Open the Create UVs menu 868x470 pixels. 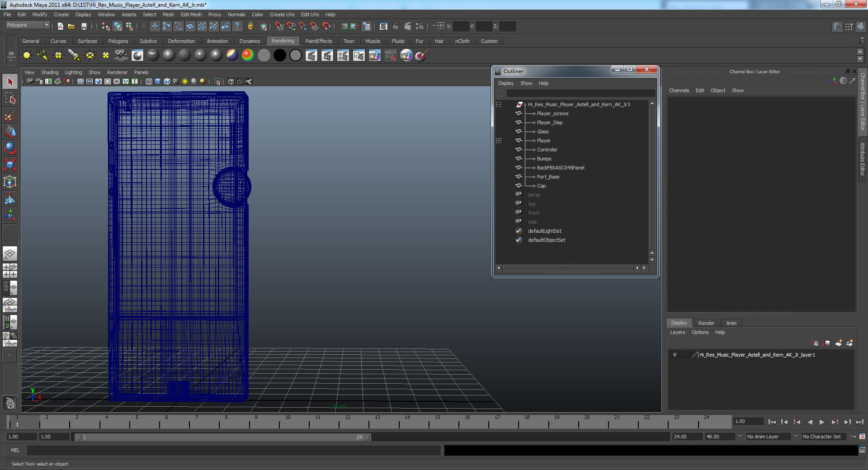(x=282, y=14)
